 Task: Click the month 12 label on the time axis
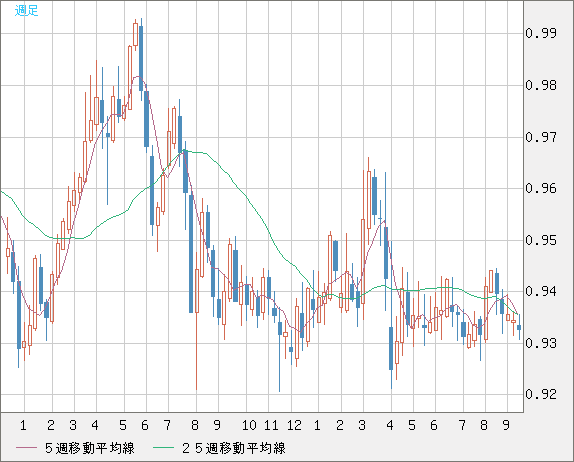294,425
